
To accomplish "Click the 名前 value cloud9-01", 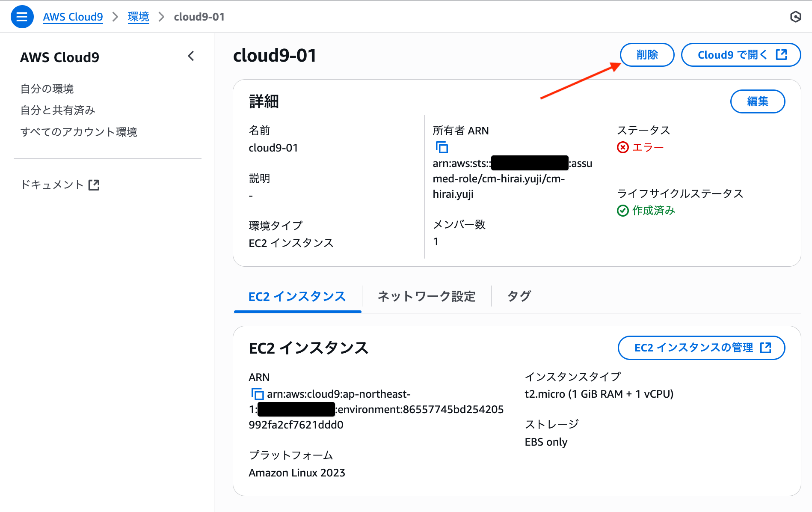I will coord(273,148).
